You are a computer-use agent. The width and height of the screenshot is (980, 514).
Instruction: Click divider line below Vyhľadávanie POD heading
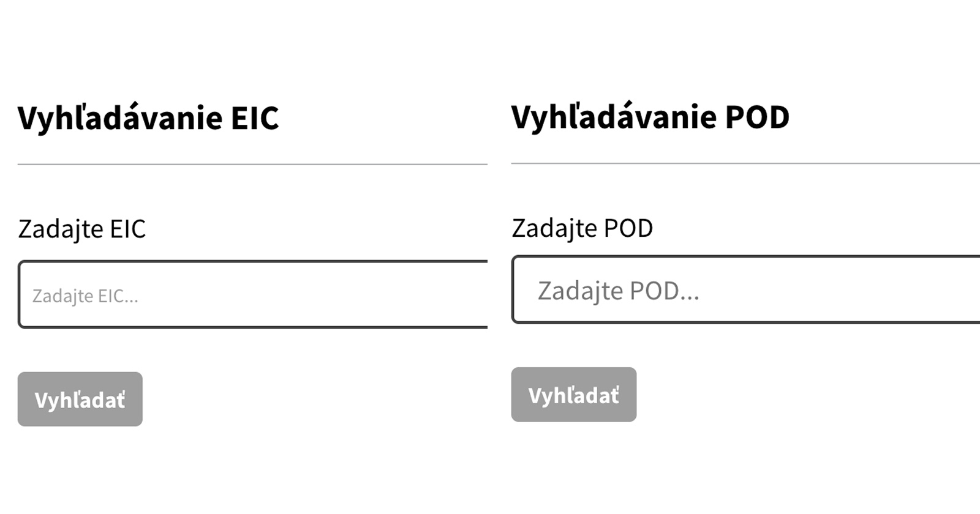[x=745, y=163]
